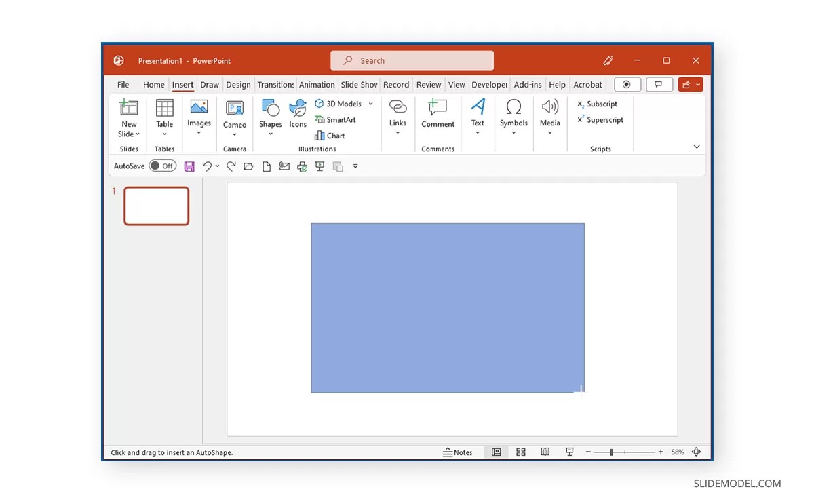Open the Developer ribbon tab

pyautogui.click(x=489, y=84)
